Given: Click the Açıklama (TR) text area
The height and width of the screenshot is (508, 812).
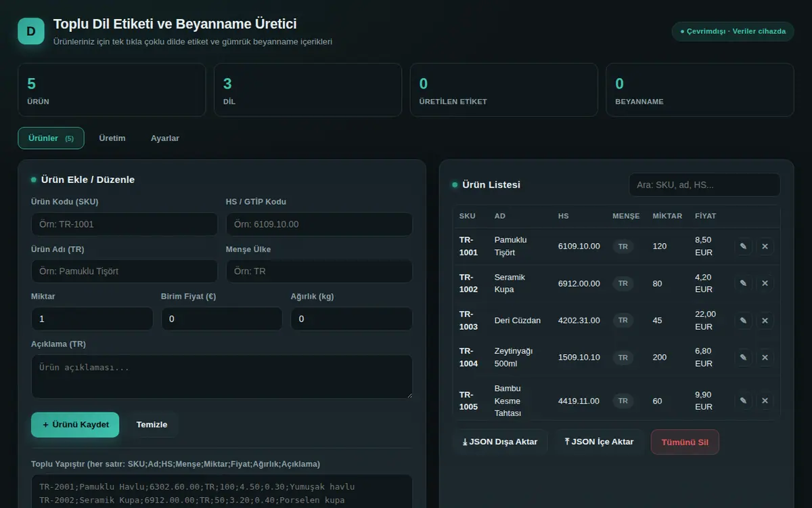Looking at the screenshot, I should click(x=222, y=377).
